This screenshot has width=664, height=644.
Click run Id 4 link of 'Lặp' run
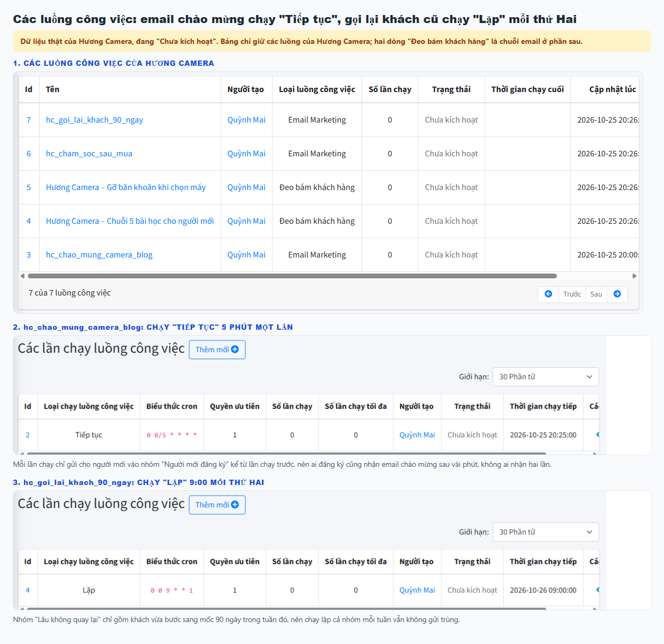click(28, 590)
